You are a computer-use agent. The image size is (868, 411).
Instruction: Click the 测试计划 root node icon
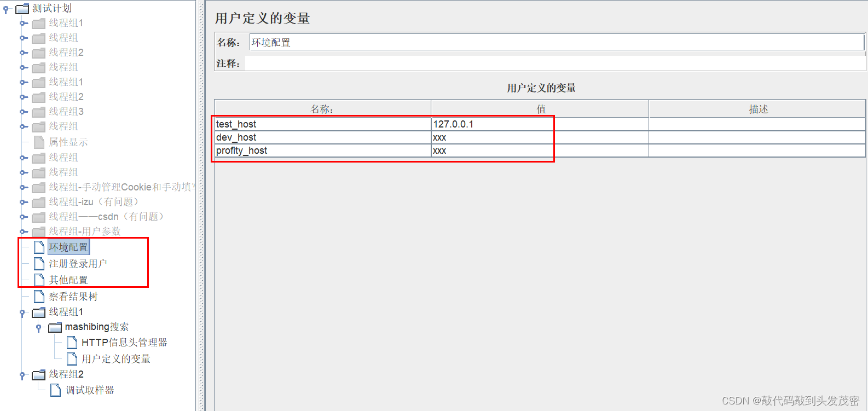click(x=22, y=8)
